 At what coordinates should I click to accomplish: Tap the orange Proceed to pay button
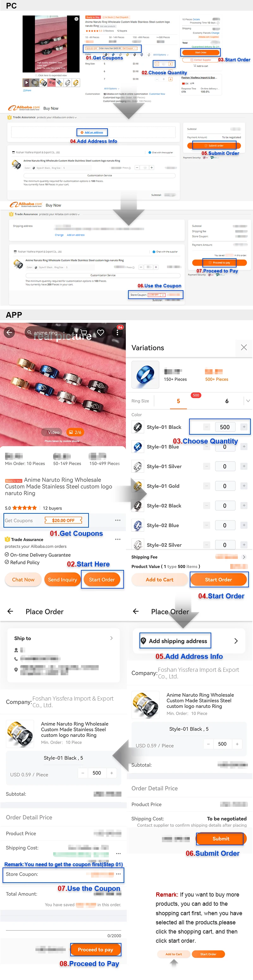pos(96,950)
